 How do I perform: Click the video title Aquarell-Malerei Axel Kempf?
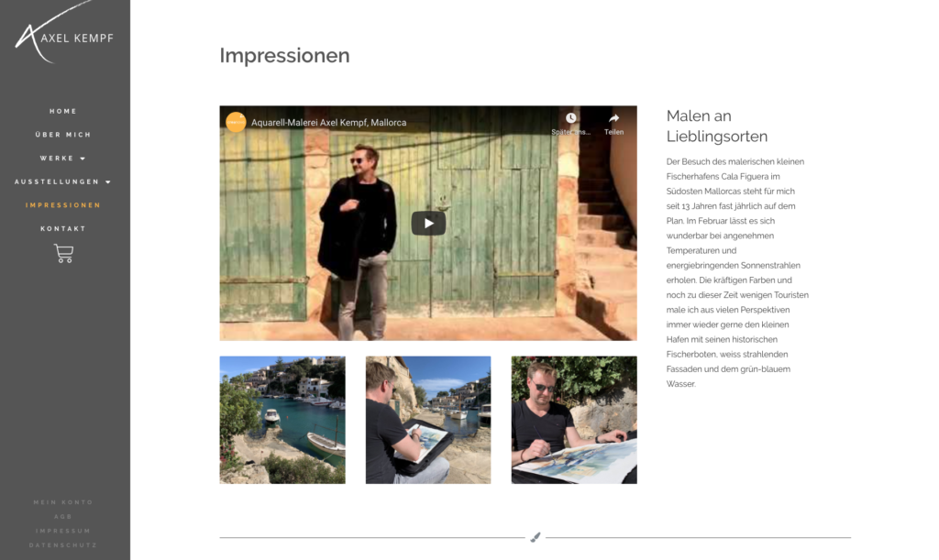(x=329, y=123)
